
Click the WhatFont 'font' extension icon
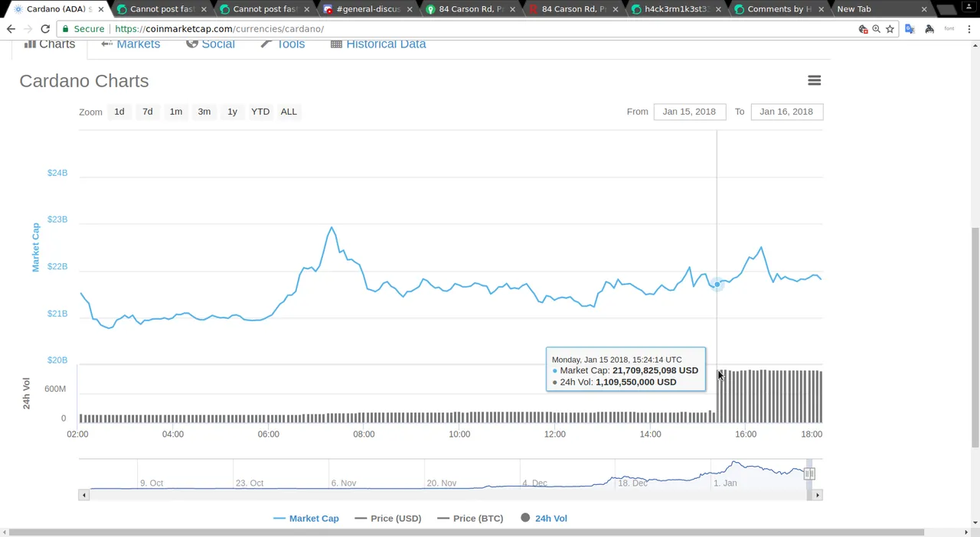click(949, 29)
